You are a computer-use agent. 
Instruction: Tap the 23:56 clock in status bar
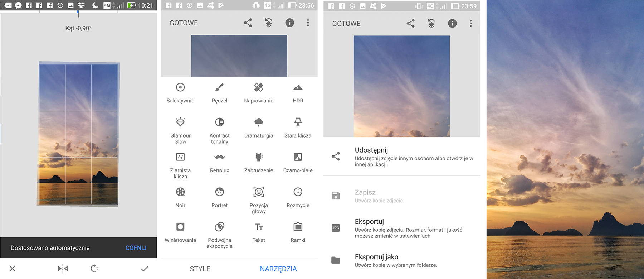[x=306, y=5]
